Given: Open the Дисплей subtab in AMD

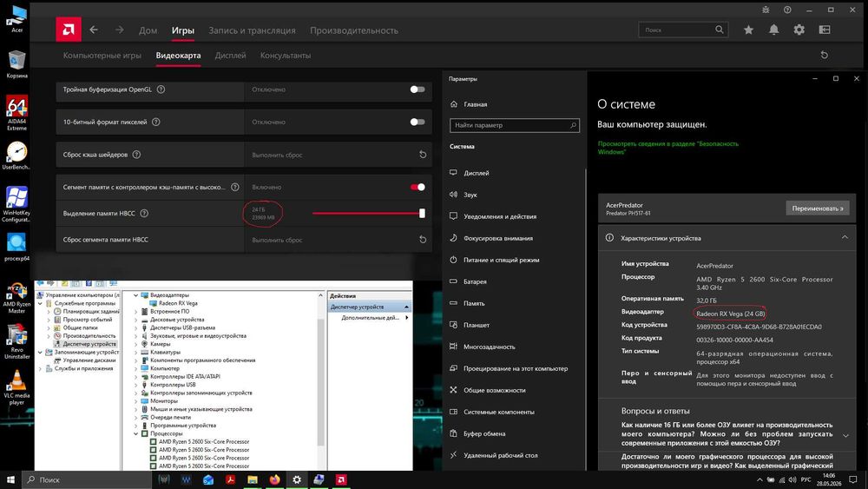Looking at the screenshot, I should [230, 56].
